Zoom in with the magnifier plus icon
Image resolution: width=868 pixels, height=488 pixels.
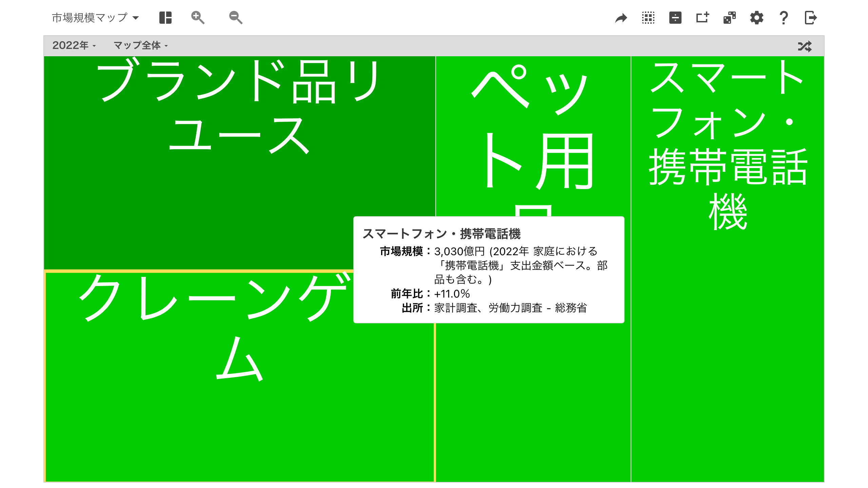(198, 18)
